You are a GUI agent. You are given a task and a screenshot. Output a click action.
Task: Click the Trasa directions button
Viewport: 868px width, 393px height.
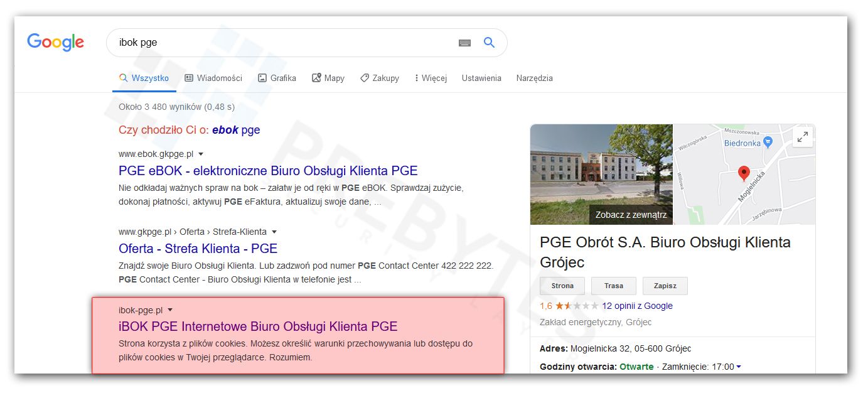[614, 286]
